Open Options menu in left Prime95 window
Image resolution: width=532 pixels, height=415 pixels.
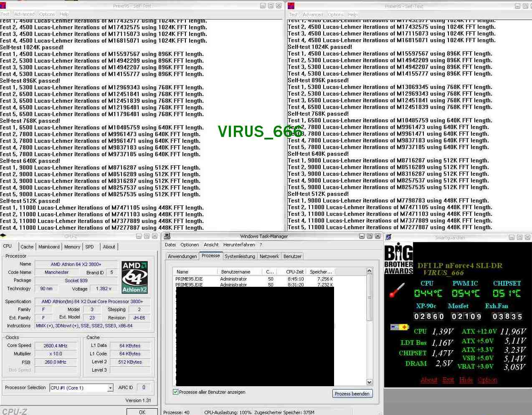click(47, 14)
